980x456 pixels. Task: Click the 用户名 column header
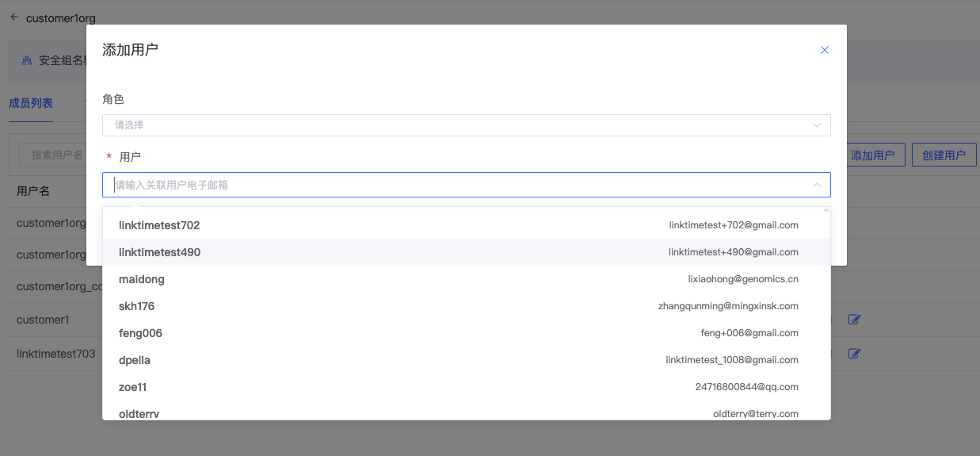33,191
